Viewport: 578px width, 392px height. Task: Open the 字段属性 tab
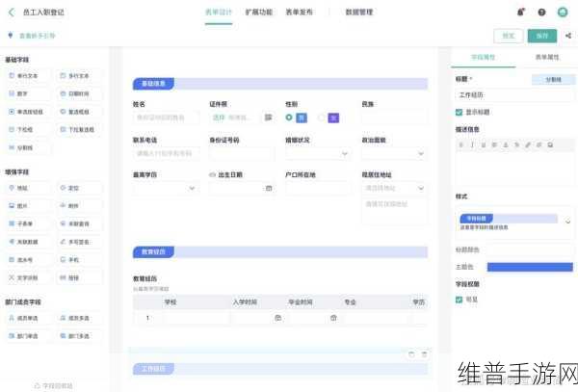pos(484,57)
